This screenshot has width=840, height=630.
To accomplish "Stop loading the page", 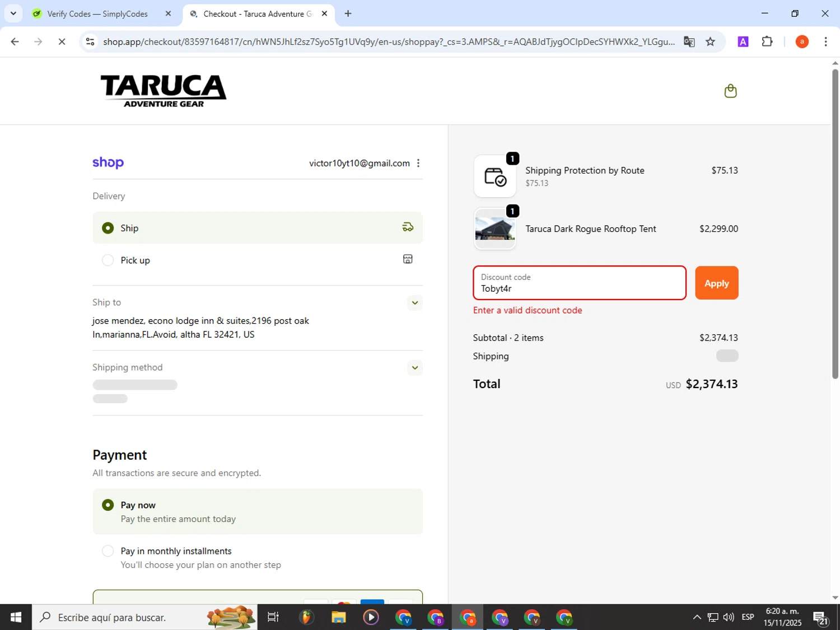I will 62,41.
